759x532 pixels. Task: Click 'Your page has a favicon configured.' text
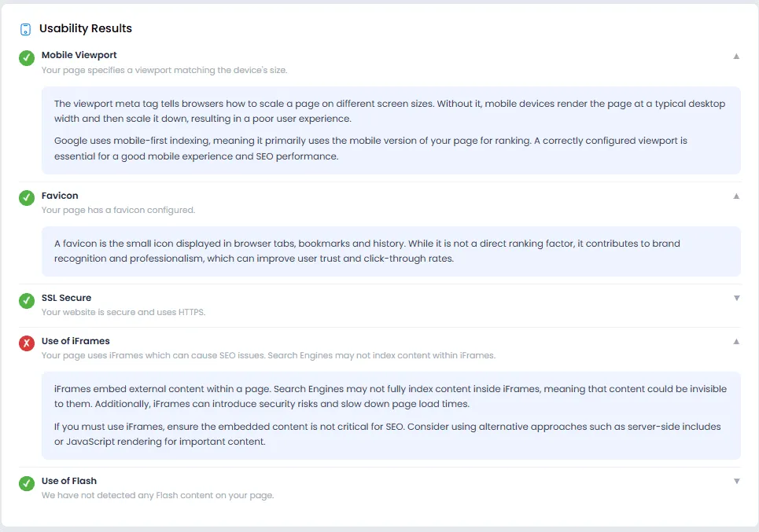point(118,210)
